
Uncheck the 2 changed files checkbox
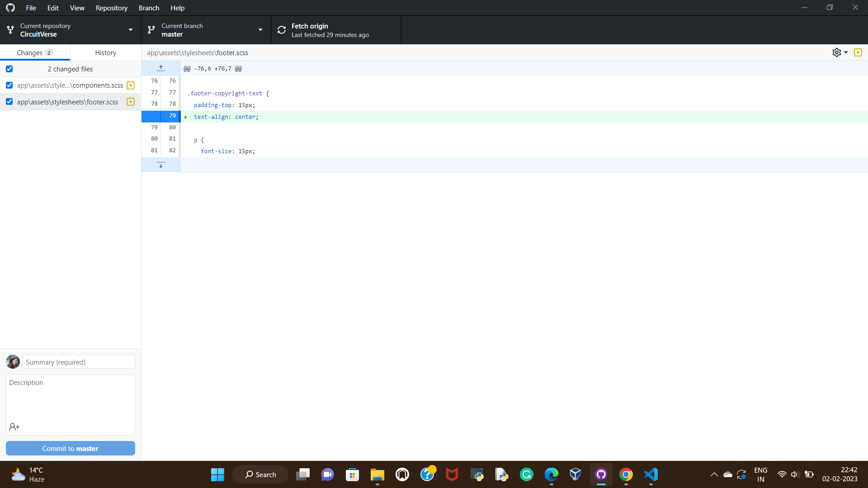(x=9, y=69)
